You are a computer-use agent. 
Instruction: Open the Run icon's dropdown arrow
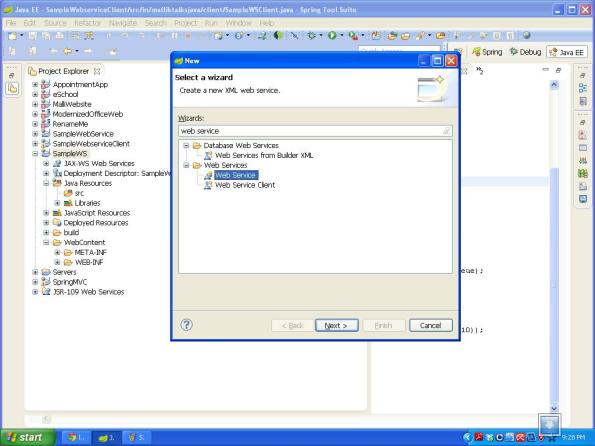pyautogui.click(x=342, y=36)
